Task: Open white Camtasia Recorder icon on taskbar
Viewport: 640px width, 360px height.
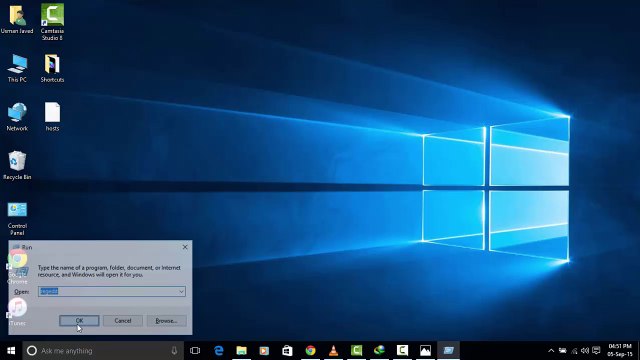Action: tap(402, 351)
